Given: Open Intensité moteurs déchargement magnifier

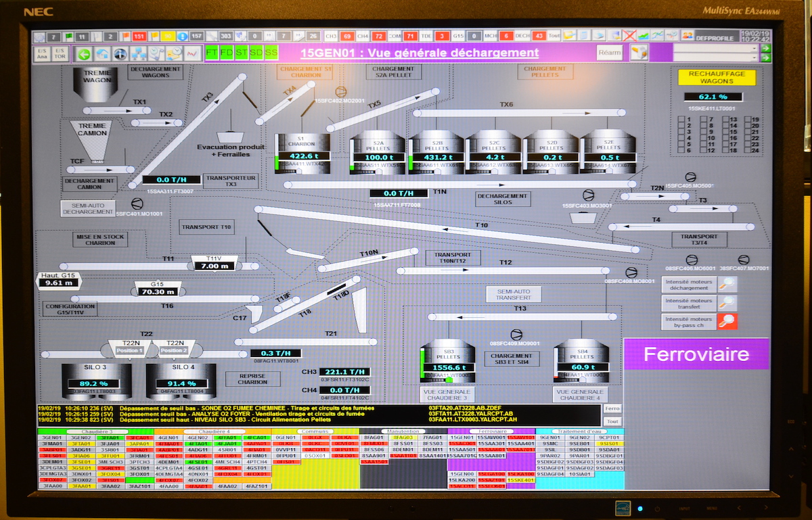Looking at the screenshot, I should click(727, 283).
